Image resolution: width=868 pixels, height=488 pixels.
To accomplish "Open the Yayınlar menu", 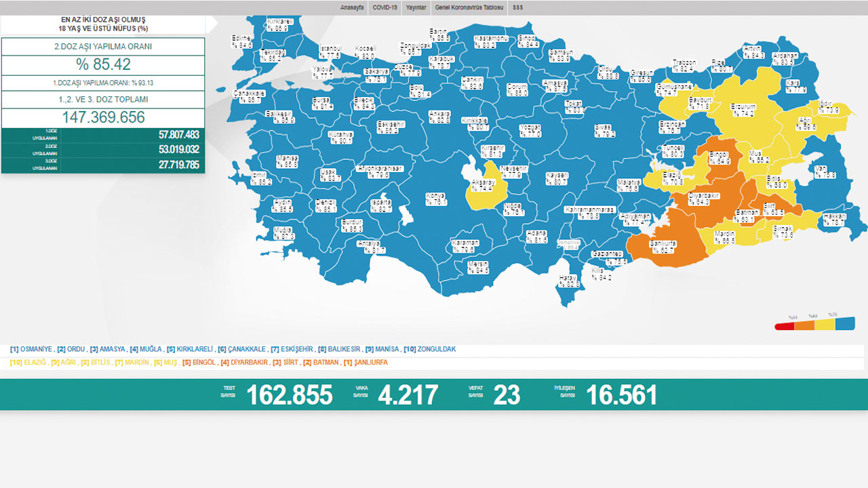I will pos(416,7).
